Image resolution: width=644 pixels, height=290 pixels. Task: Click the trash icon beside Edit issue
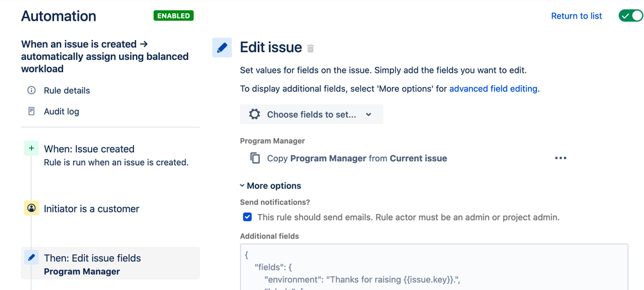coord(311,48)
